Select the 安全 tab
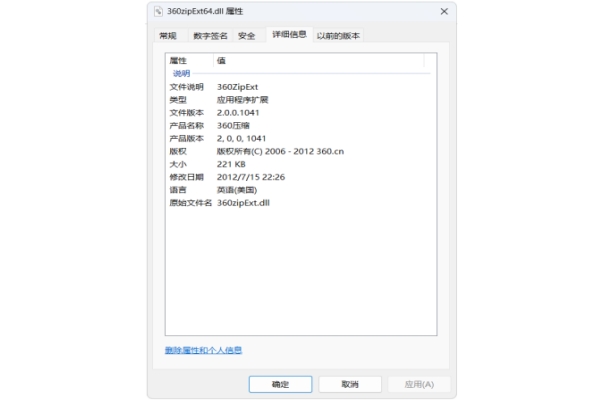This screenshot has width=600, height=400. point(246,36)
